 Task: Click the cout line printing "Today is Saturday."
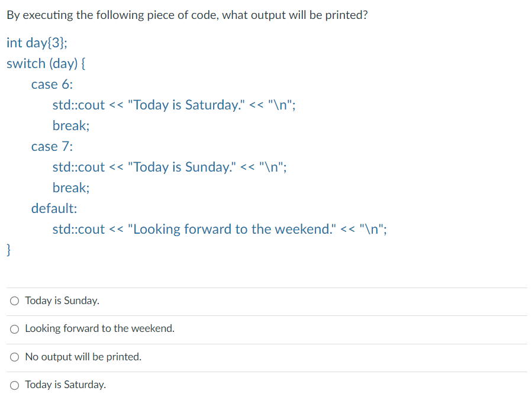click(x=174, y=105)
